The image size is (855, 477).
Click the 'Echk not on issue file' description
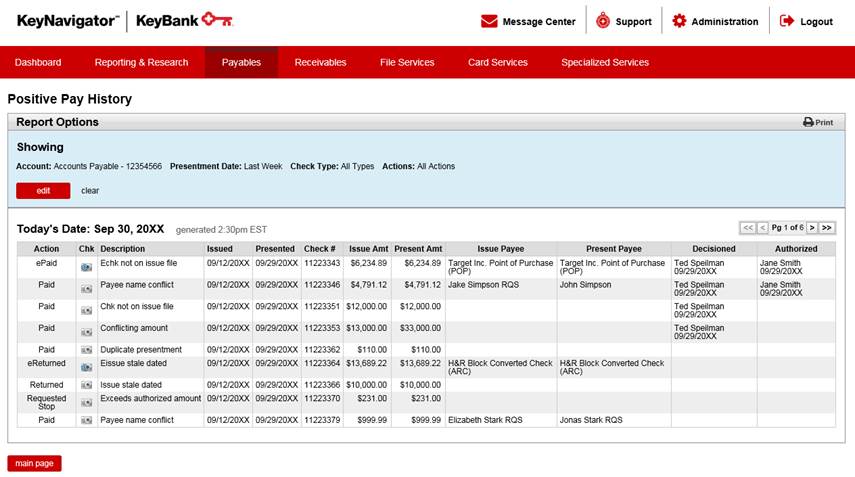(139, 263)
